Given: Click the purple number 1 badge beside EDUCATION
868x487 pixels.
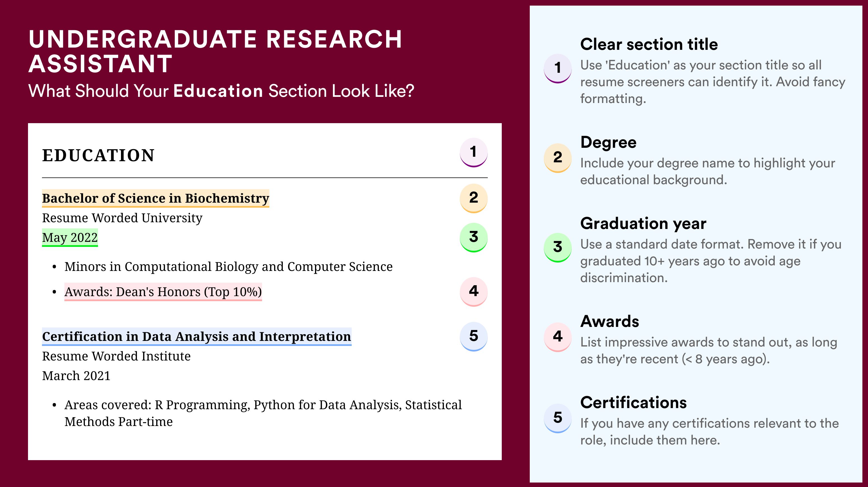Looking at the screenshot, I should coord(473,152).
